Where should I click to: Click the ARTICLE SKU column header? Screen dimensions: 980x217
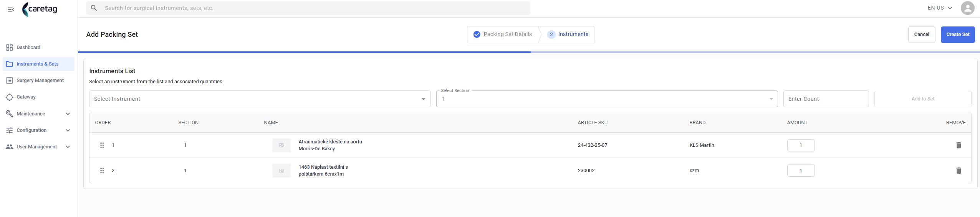click(x=593, y=123)
